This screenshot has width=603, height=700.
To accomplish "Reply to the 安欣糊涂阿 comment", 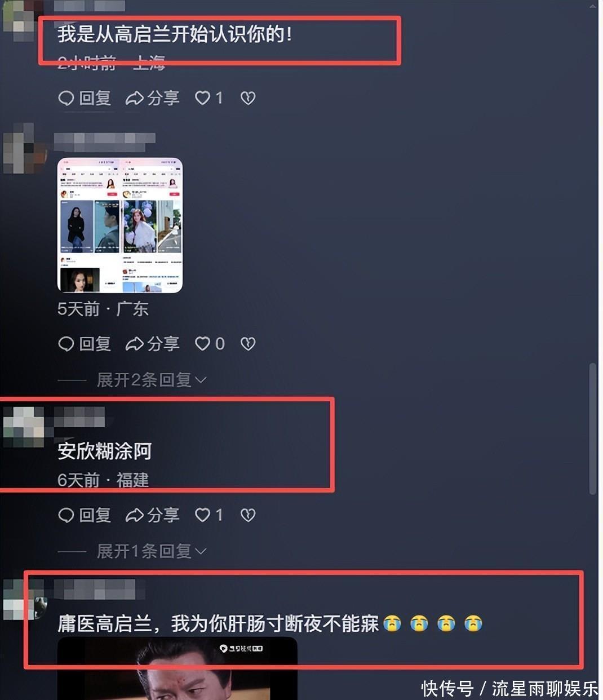I will [85, 515].
